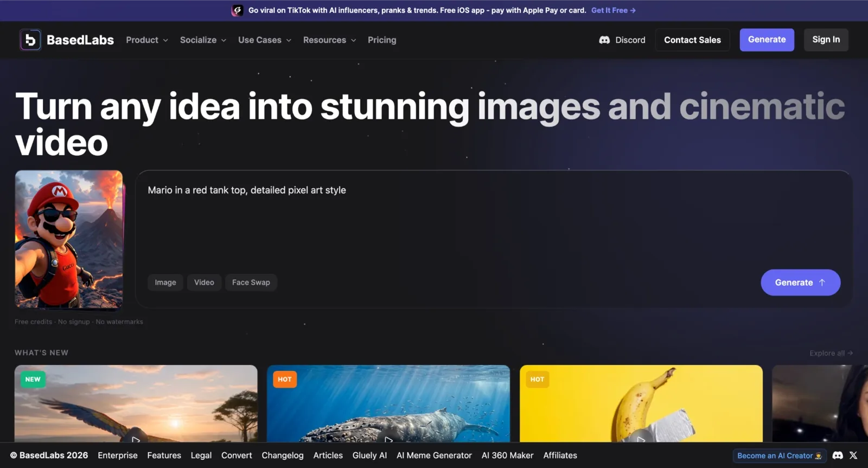The height and width of the screenshot is (468, 868).
Task: Play the NEW bird video card
Action: [136, 439]
